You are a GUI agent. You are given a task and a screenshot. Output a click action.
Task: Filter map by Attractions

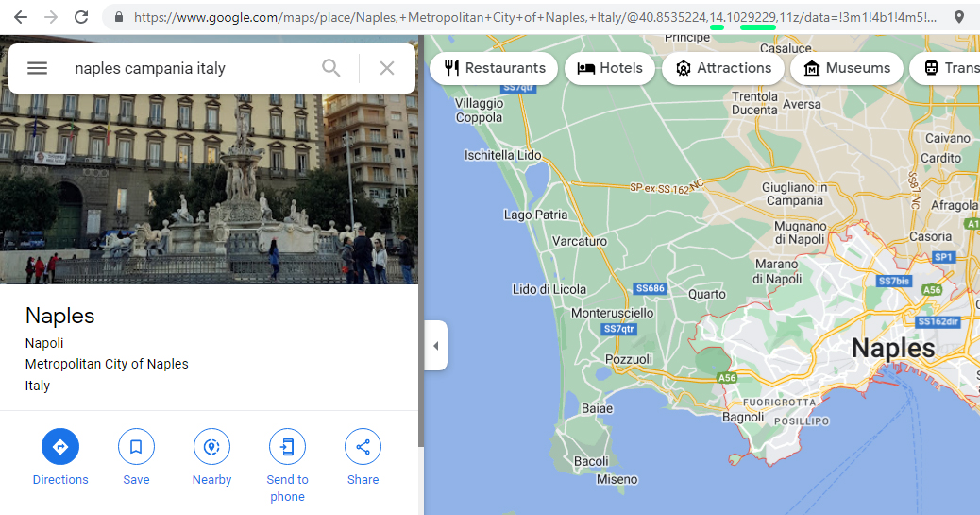point(723,68)
